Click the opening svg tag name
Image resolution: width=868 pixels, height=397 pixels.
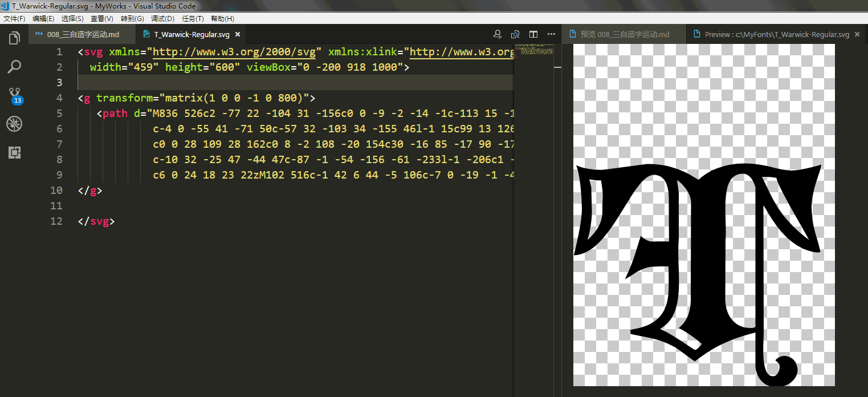coord(93,52)
